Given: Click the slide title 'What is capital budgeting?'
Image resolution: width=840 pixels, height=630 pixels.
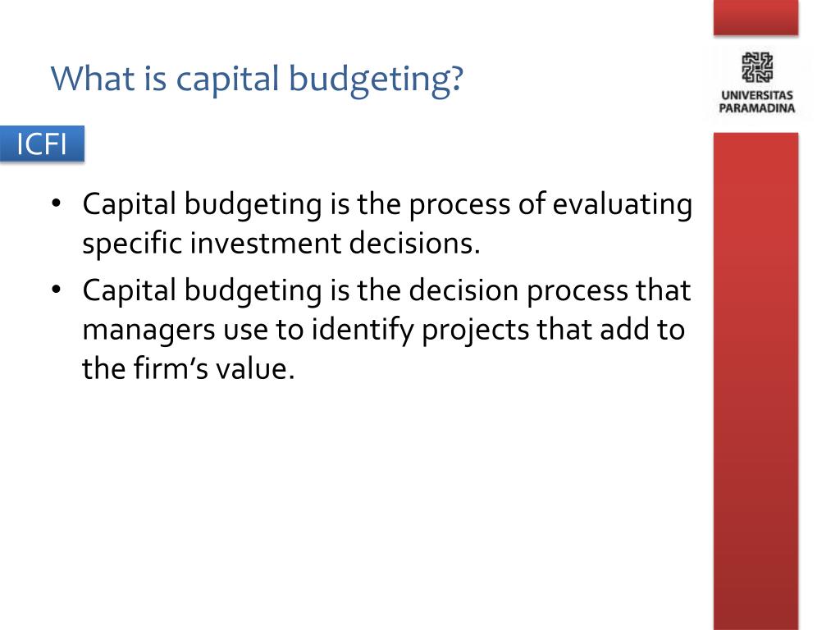Looking at the screenshot, I should pos(257,80).
